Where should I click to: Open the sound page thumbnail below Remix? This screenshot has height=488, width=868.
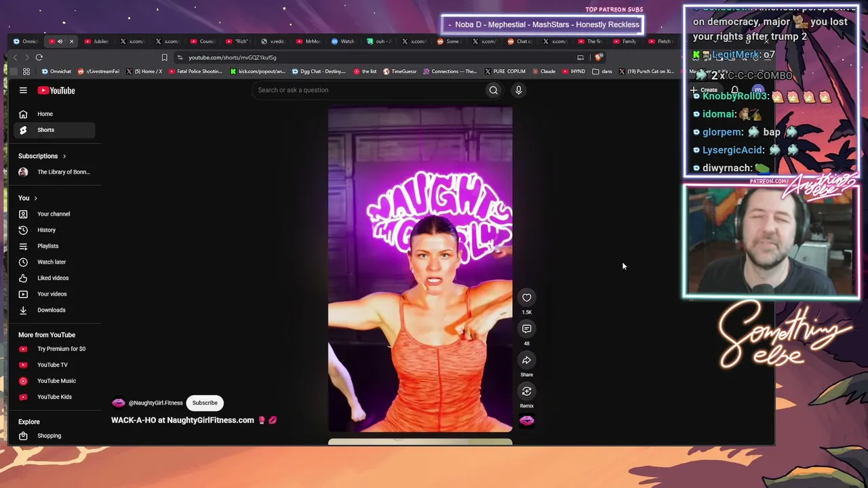[x=527, y=421]
